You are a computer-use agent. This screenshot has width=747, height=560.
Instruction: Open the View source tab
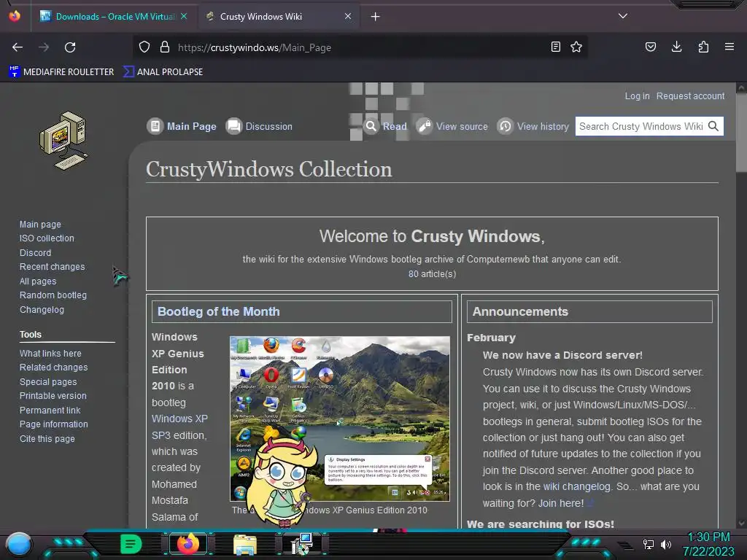pos(452,126)
